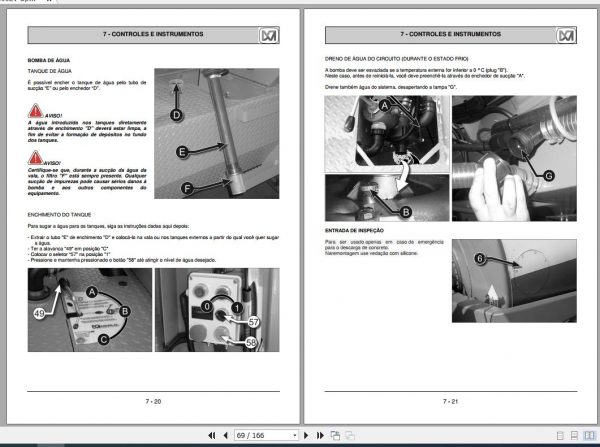Click the left page '7 - CONTROLES E INSTRUMENTOS' header
Viewport: 600px width, 447px height.
click(x=153, y=34)
